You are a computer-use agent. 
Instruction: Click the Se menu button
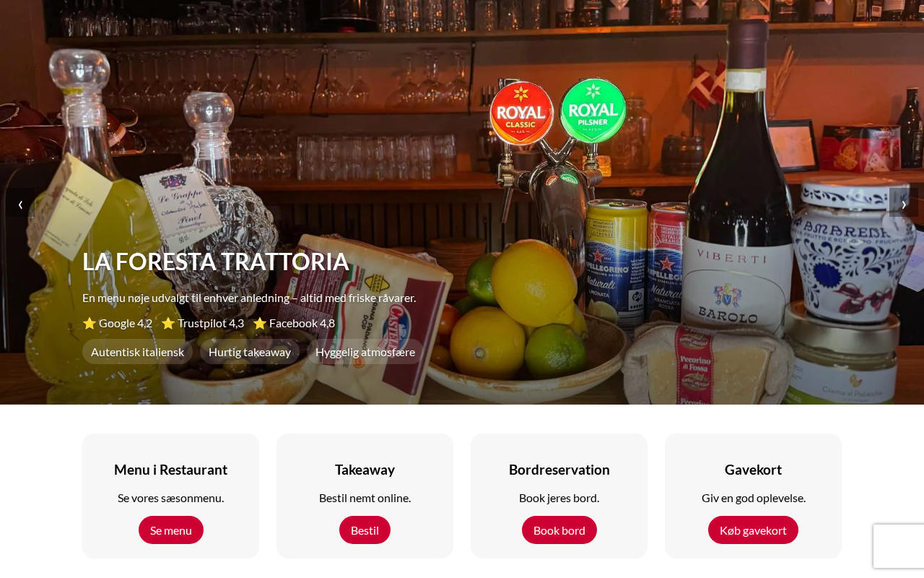click(171, 530)
